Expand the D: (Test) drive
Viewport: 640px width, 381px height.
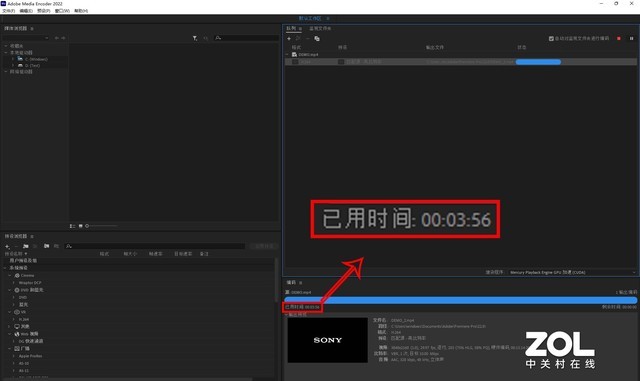tap(13, 65)
